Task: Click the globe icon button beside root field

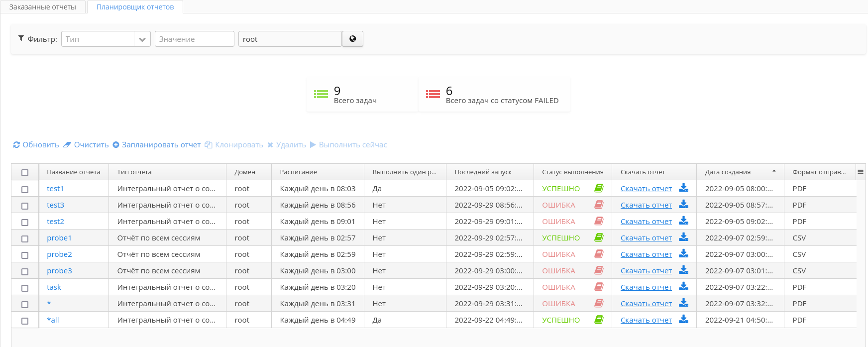Action: click(x=352, y=39)
